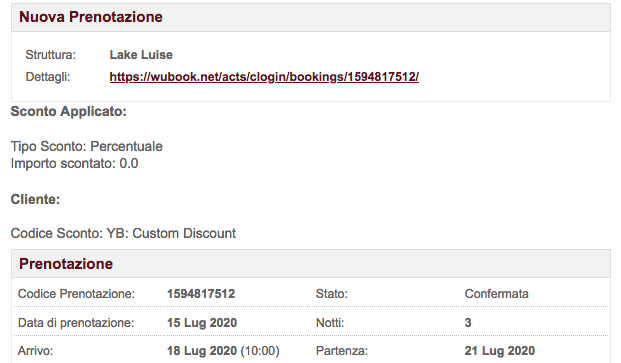Select the 15 Lug 2020 booking date
621x363 pixels.
(202, 323)
